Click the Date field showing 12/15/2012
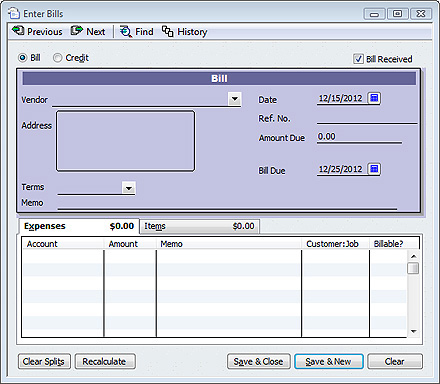The width and height of the screenshot is (440, 384). coord(342,99)
